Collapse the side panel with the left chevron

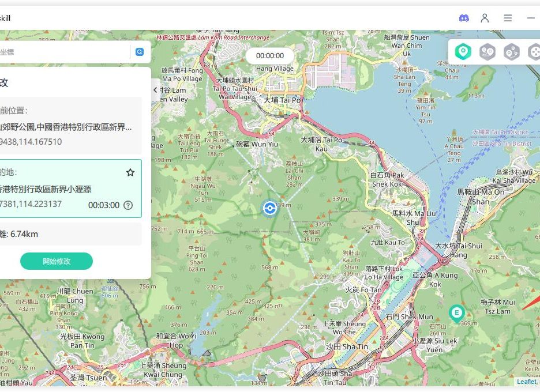pos(155,90)
